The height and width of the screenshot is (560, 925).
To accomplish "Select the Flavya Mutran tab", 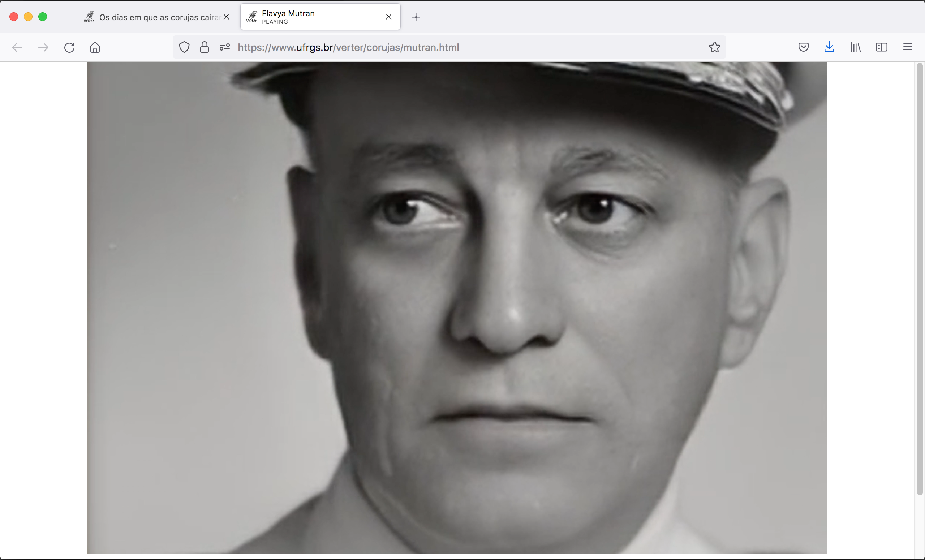I will 320,17.
